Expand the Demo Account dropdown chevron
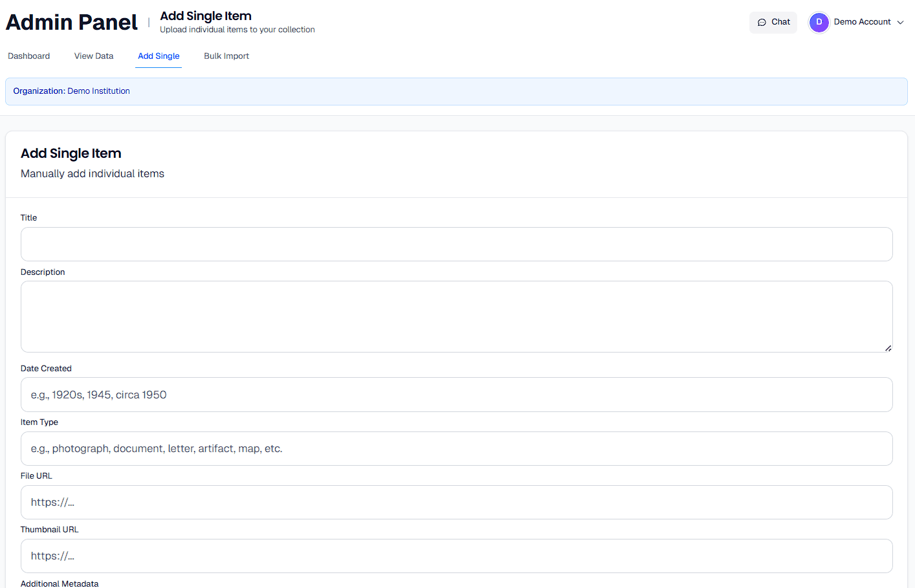915x588 pixels. click(900, 22)
